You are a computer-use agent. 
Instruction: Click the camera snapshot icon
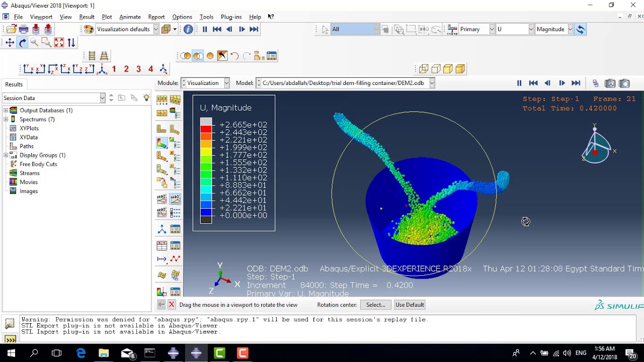pyautogui.click(x=624, y=83)
